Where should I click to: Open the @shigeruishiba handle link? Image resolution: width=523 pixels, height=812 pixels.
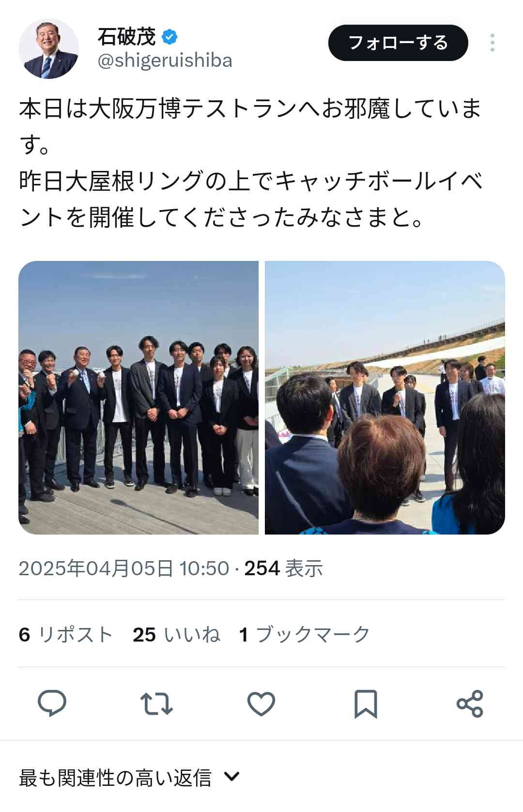165,61
